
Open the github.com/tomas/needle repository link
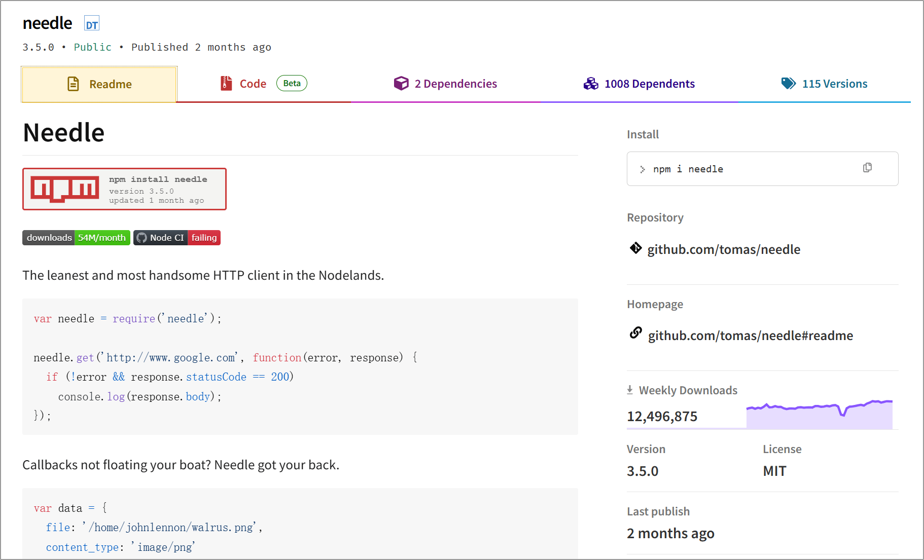(724, 249)
